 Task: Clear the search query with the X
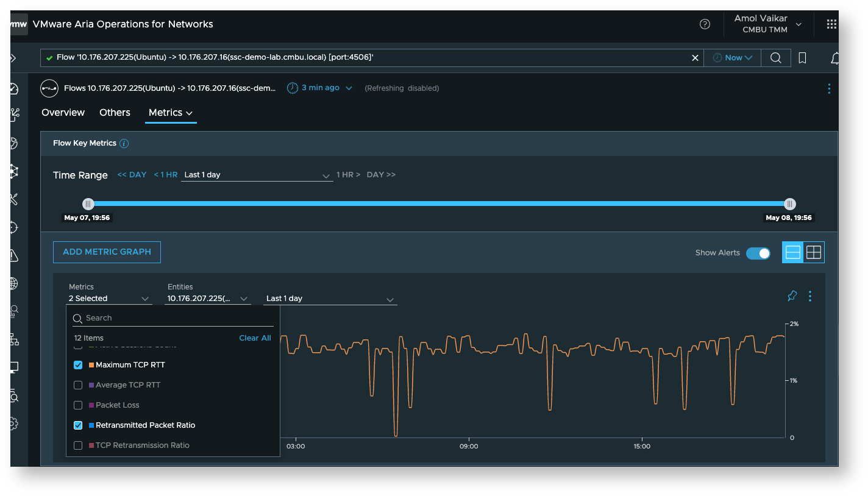(695, 58)
